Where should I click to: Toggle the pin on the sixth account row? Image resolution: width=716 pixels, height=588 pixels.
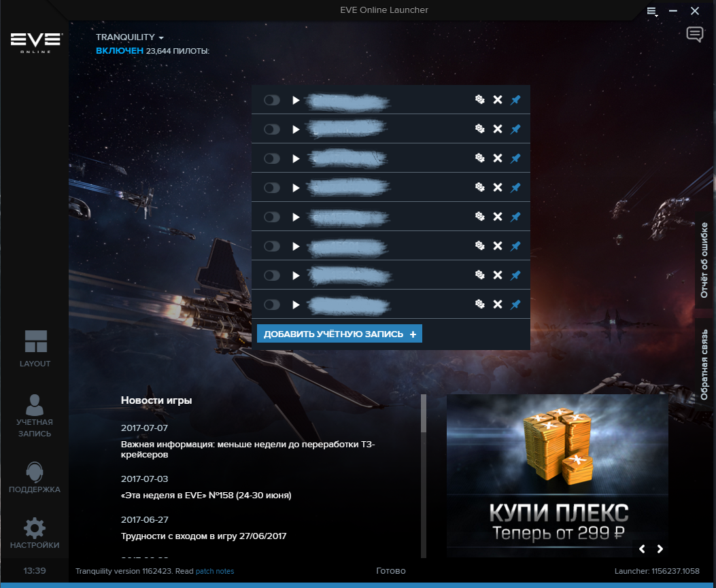tap(515, 245)
